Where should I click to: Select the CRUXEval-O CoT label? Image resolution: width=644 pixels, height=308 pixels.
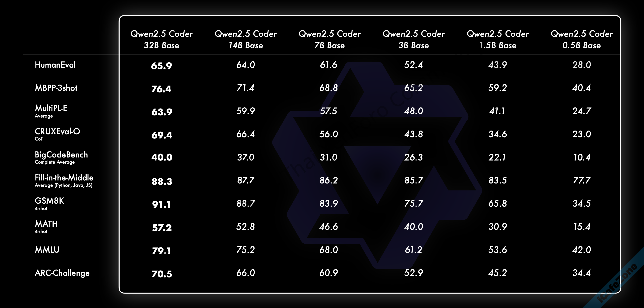[57, 134]
